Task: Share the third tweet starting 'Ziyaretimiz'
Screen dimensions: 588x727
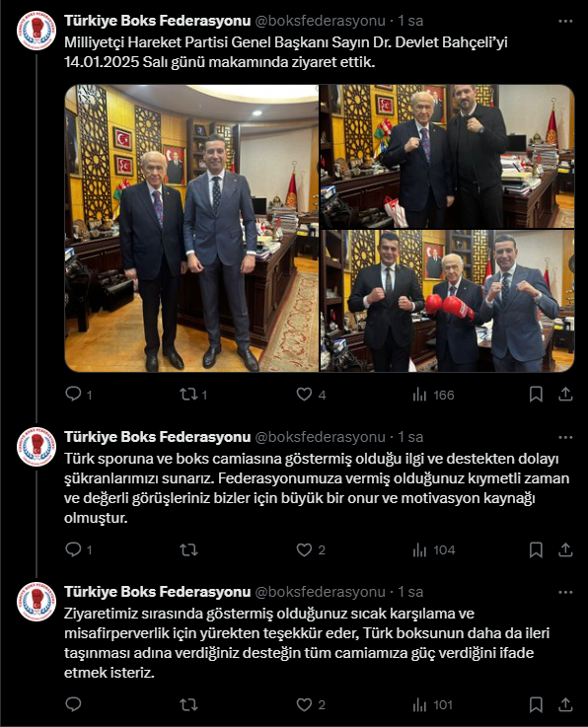Action: pos(565,704)
